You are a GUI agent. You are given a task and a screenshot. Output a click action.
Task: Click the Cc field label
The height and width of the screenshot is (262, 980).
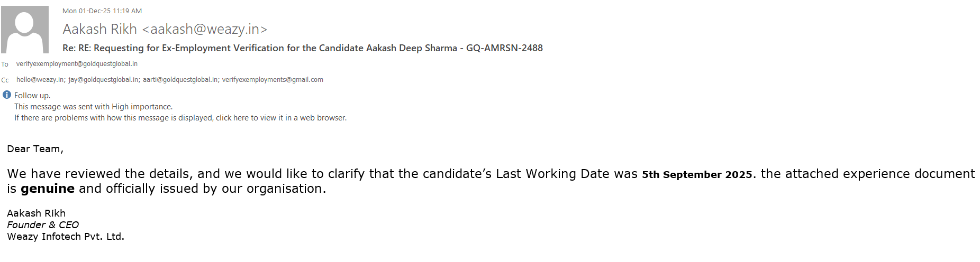tap(5, 80)
